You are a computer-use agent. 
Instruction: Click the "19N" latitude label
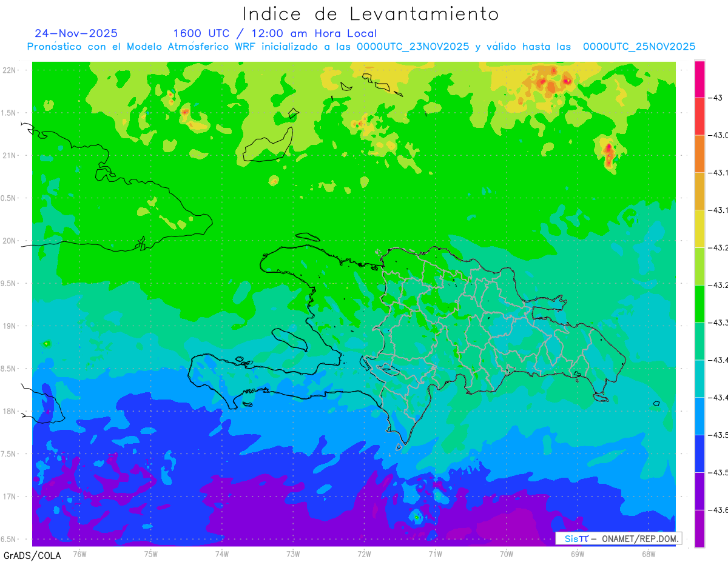pyautogui.click(x=9, y=326)
